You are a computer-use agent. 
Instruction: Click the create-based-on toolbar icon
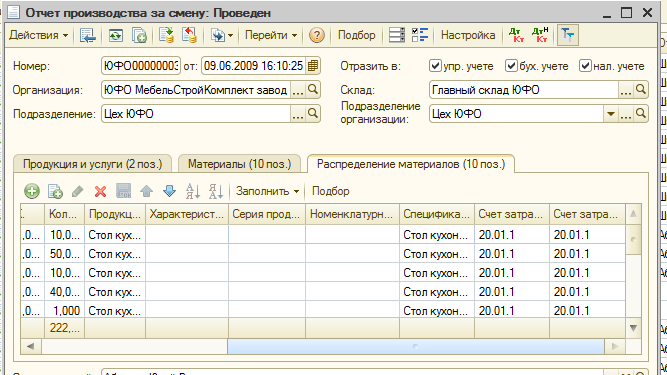pos(222,35)
